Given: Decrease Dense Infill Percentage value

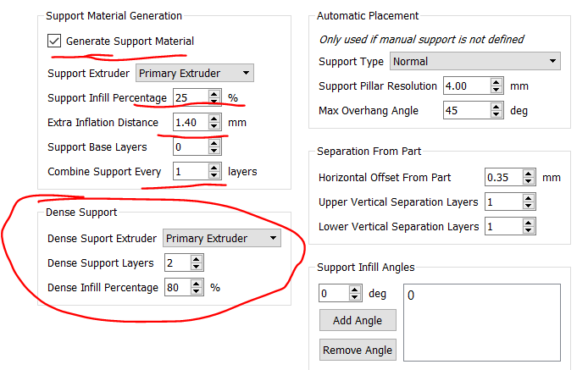Looking at the screenshot, I should [197, 291].
